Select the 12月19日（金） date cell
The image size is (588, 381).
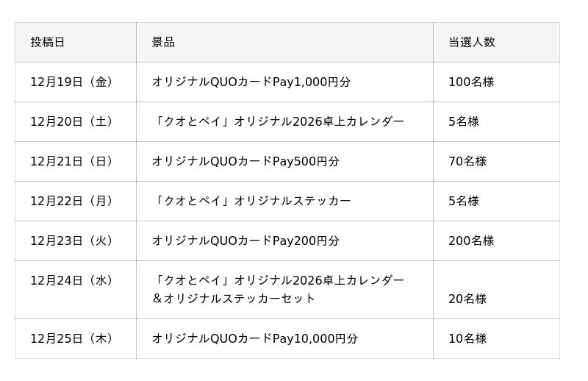pos(74,82)
